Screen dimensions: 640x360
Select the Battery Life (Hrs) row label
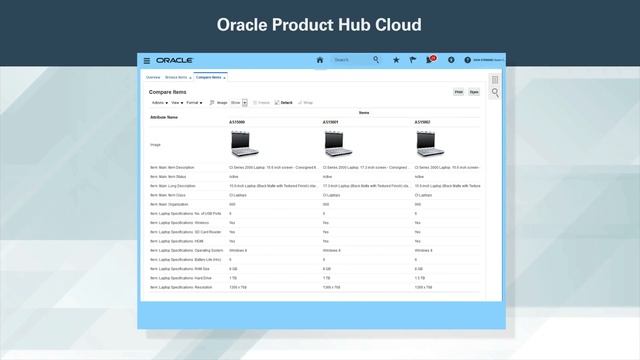coord(185,260)
